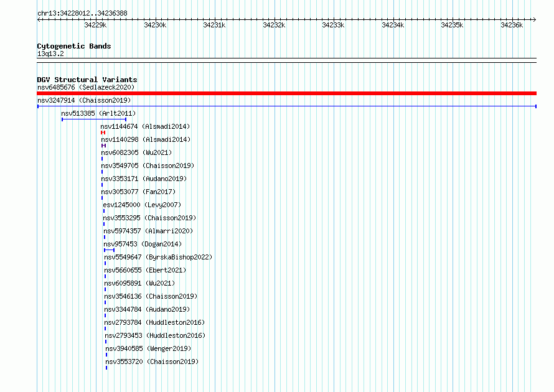Click nsv3353171 (Audano2019) text
This screenshot has width=554, height=392.
[144, 179]
